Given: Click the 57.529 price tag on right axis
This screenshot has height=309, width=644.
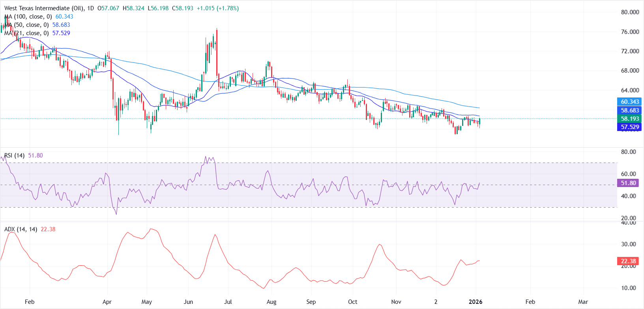Looking at the screenshot, I should pos(630,127).
